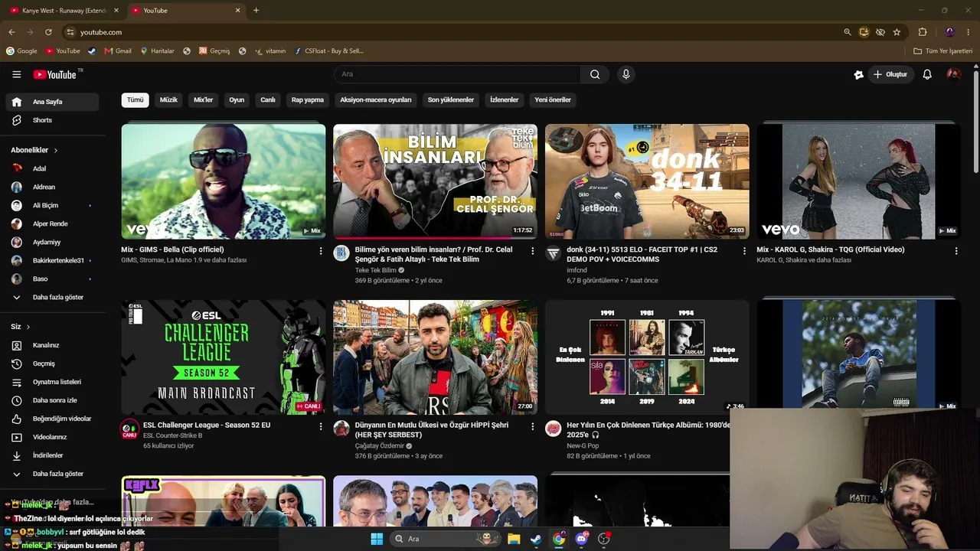Go back with the browser arrow

[11, 32]
